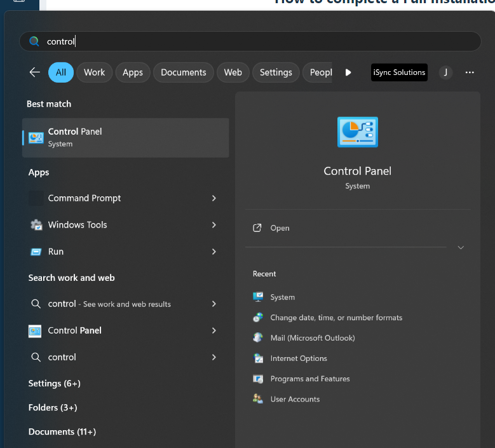
Task: Click search icon for 'See work and web results'
Action: 36,304
